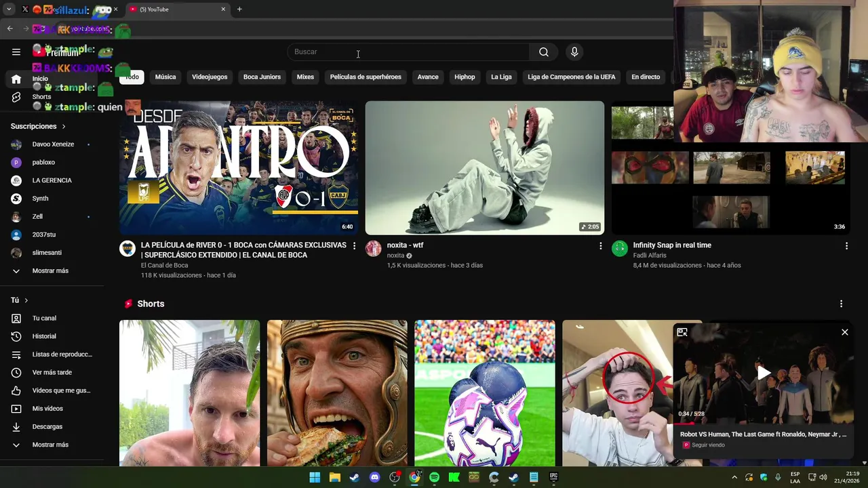Open Shorts from the sidebar
The width and height of the screenshot is (868, 488).
pos(52,97)
